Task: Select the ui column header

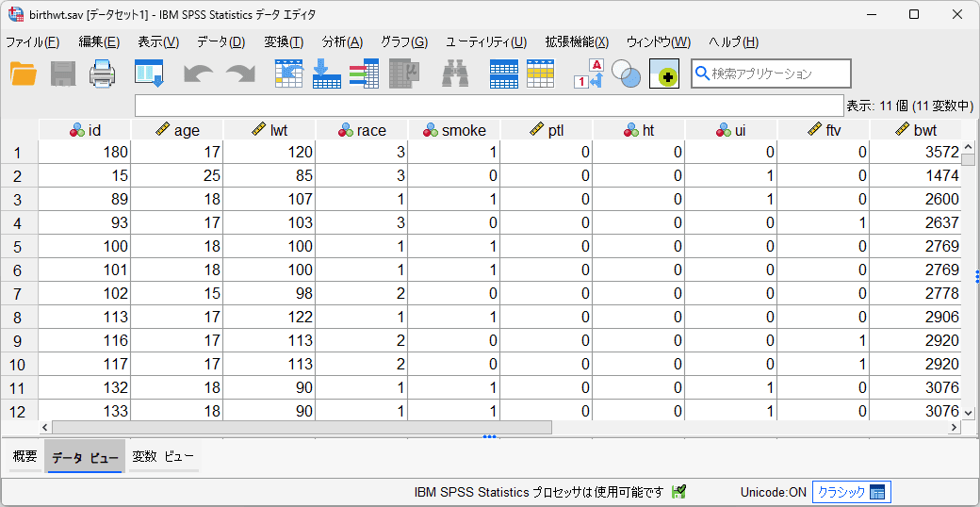Action: coord(730,130)
